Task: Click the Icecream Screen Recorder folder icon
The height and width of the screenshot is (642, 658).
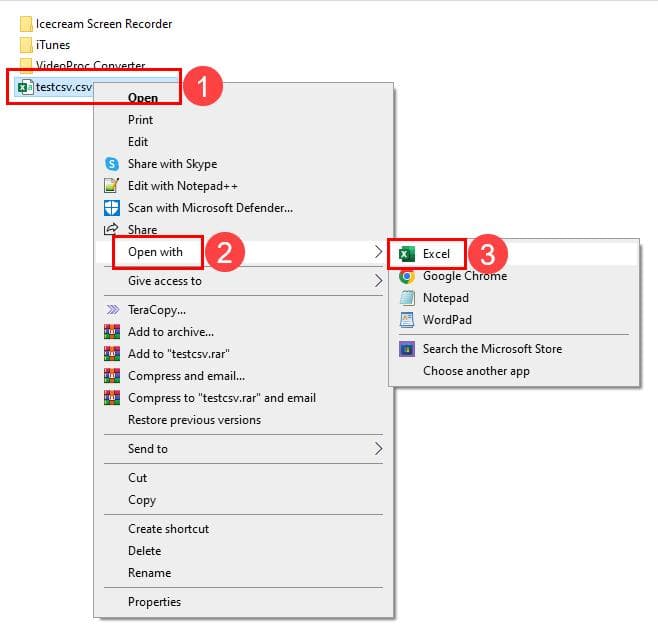Action: coord(26,24)
